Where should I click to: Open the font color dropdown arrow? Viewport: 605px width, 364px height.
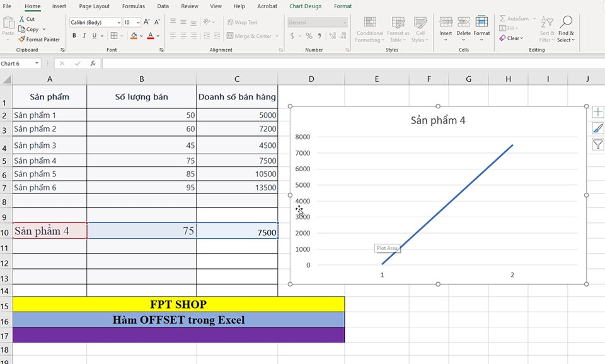pyautogui.click(x=158, y=36)
